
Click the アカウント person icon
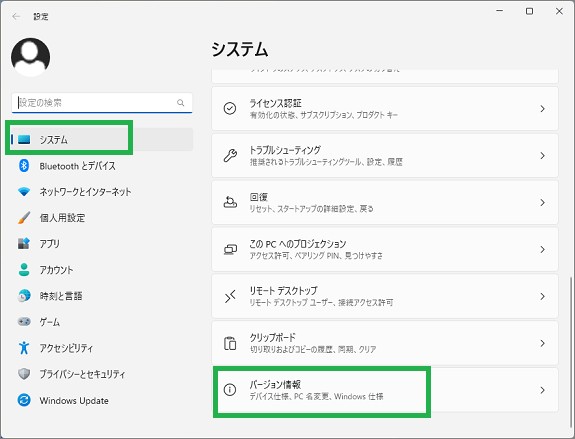tap(24, 270)
